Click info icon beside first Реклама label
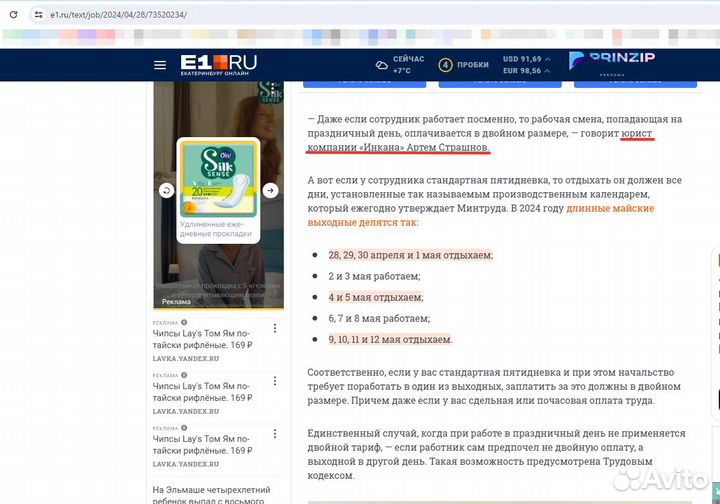The width and height of the screenshot is (720, 504). pyautogui.click(x=184, y=322)
